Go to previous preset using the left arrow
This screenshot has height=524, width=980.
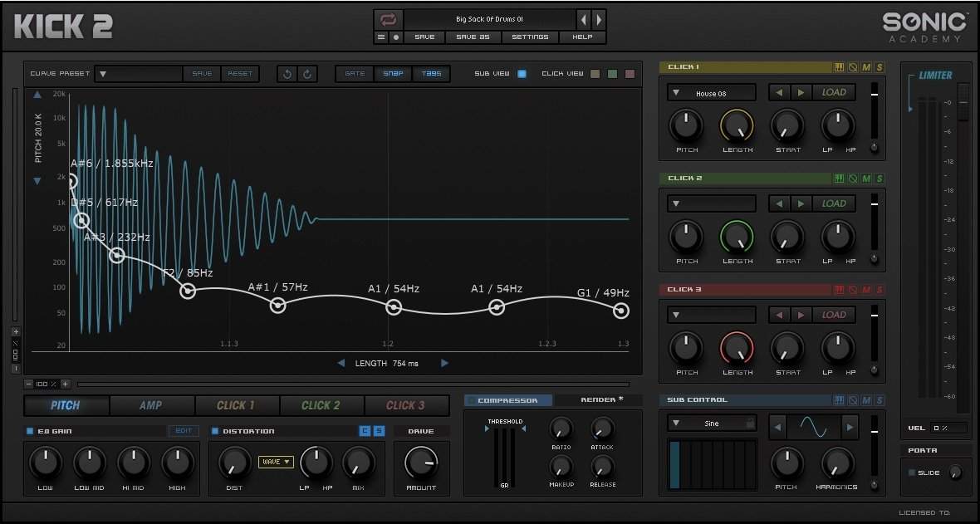(x=584, y=19)
